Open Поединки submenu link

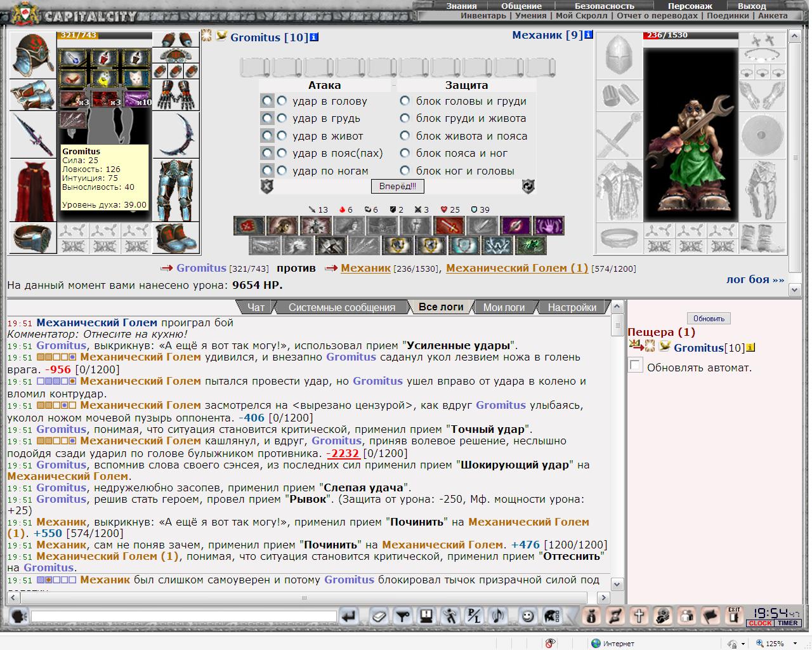point(728,16)
